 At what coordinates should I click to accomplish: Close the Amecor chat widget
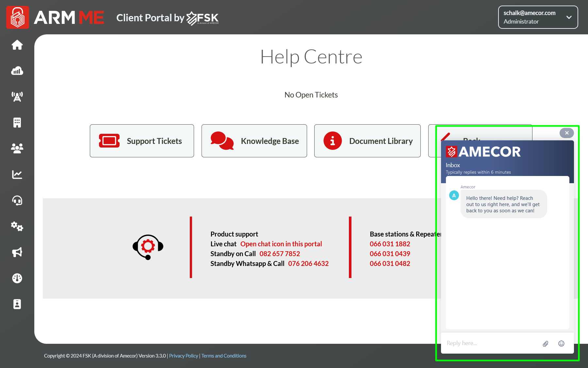[x=566, y=133]
